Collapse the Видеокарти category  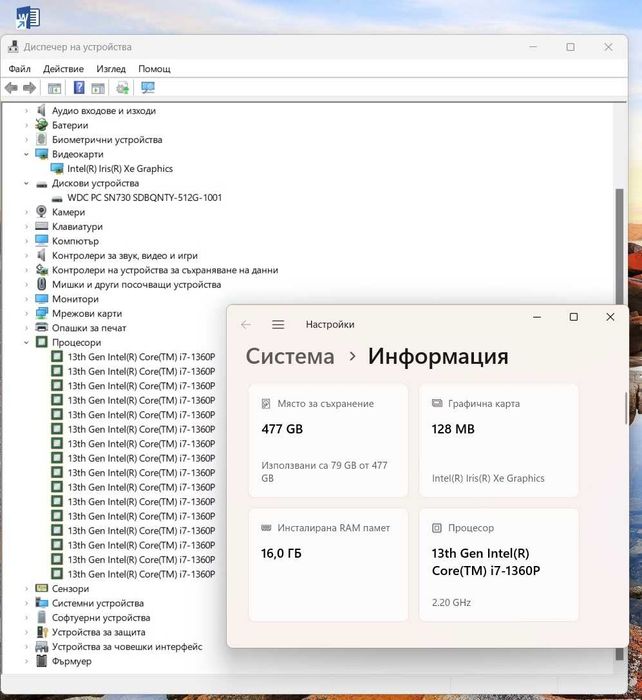[26, 154]
